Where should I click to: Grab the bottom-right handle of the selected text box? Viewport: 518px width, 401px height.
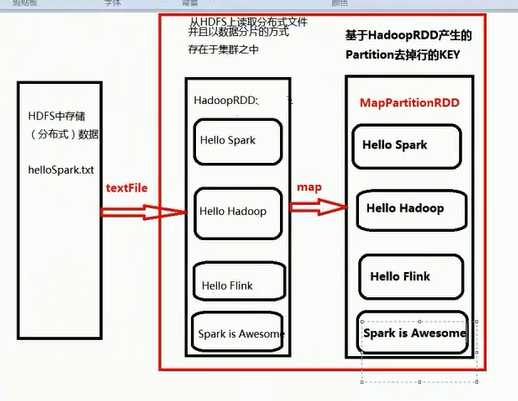coord(477,382)
